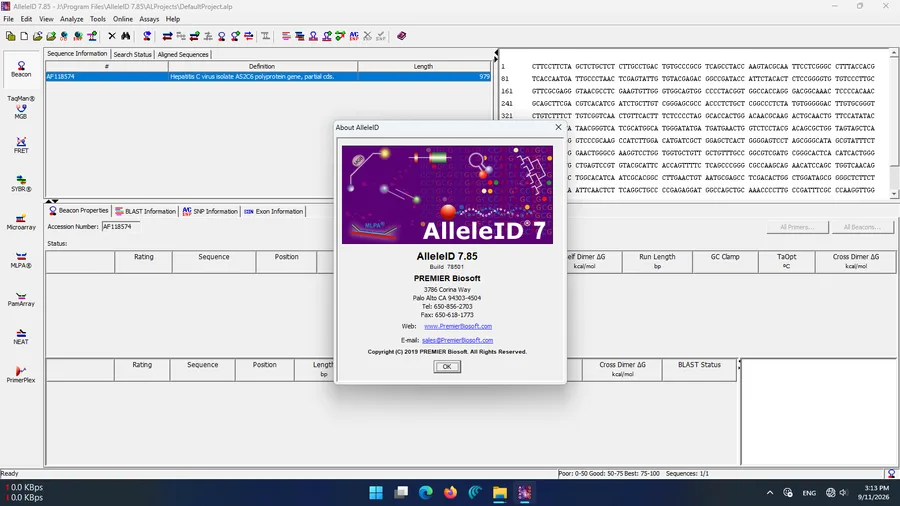
Task: Click the purple book help icon
Action: click(x=401, y=36)
